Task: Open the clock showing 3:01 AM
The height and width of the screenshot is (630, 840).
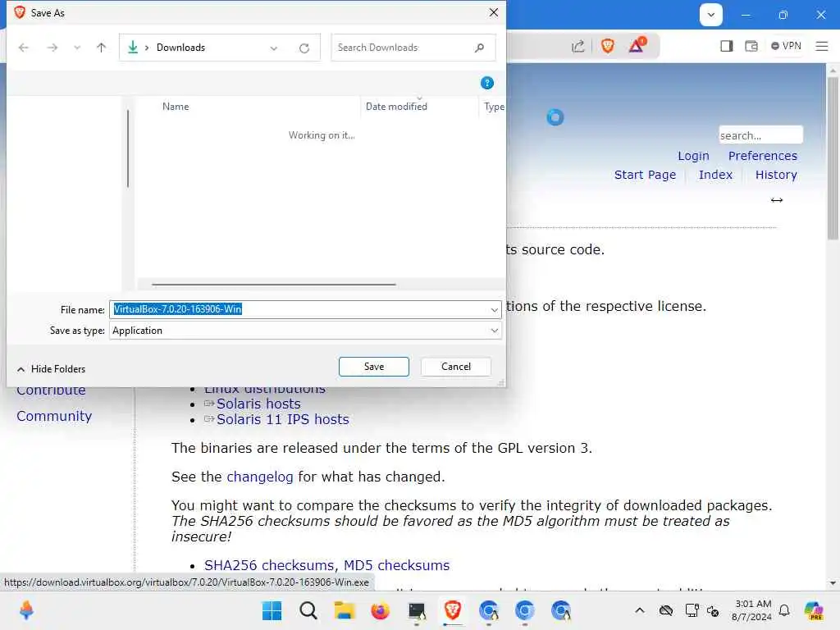Action: [752, 610]
